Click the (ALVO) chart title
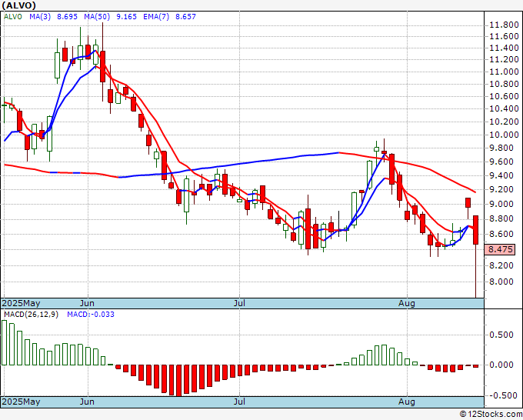The image size is (523, 420). 18,5
